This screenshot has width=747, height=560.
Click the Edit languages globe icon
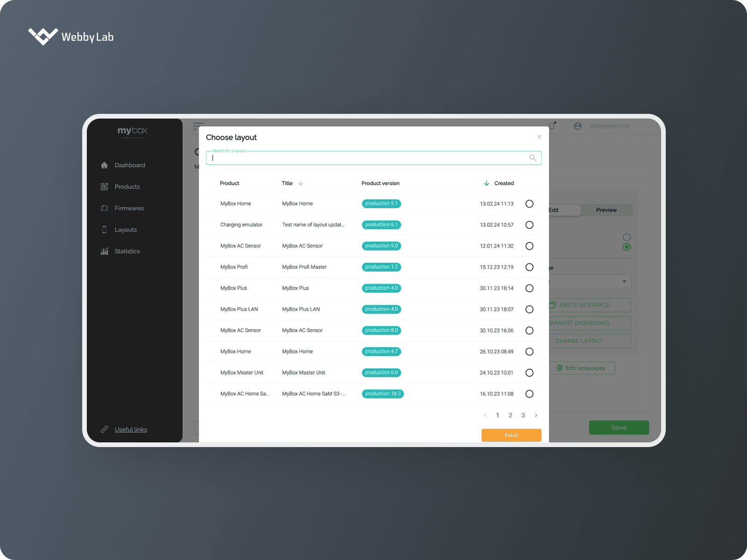pos(559,368)
